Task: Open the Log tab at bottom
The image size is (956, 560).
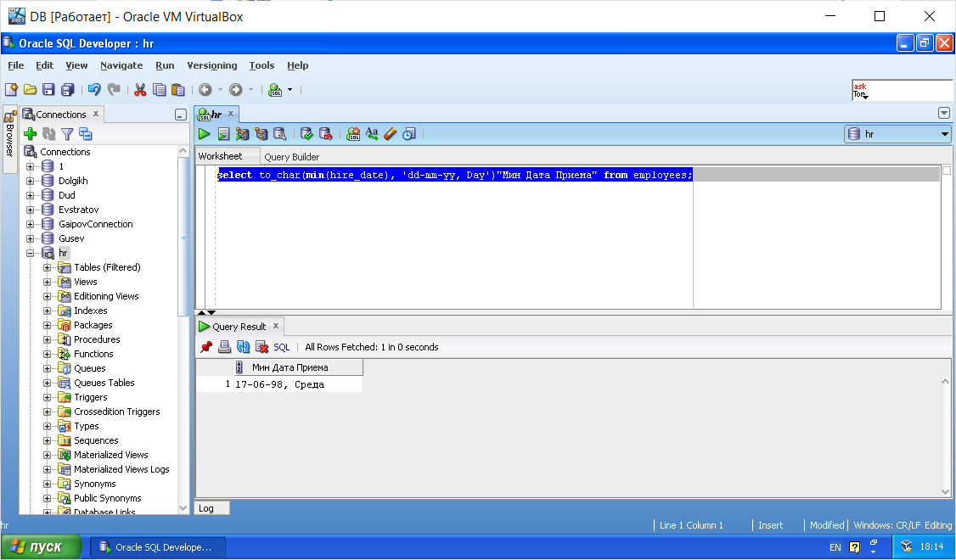Action: point(211,508)
